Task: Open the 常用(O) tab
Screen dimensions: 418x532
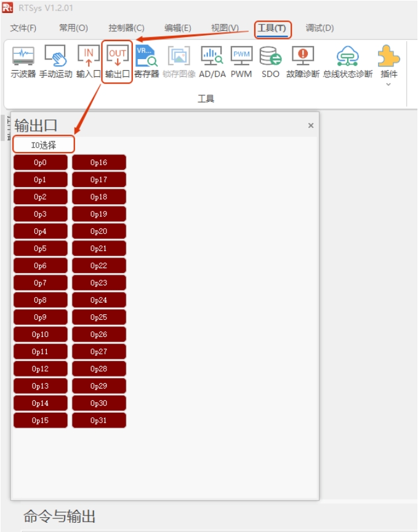Action: [x=73, y=28]
